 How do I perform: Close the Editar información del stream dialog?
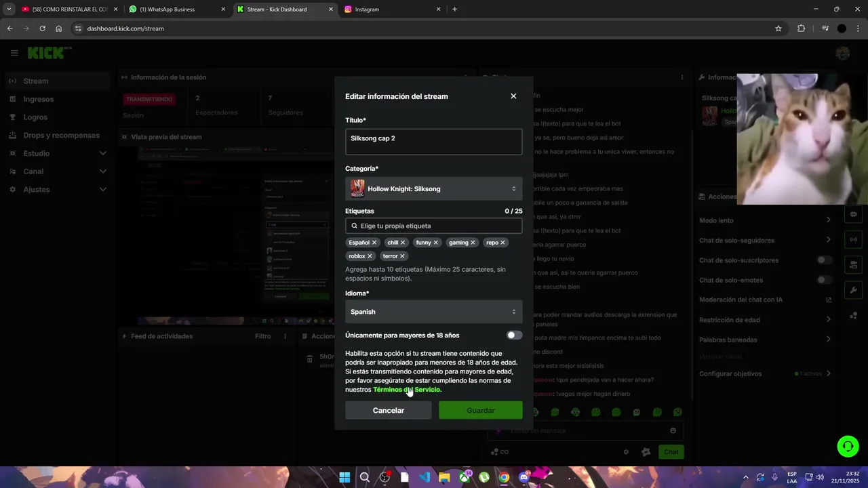(x=513, y=96)
